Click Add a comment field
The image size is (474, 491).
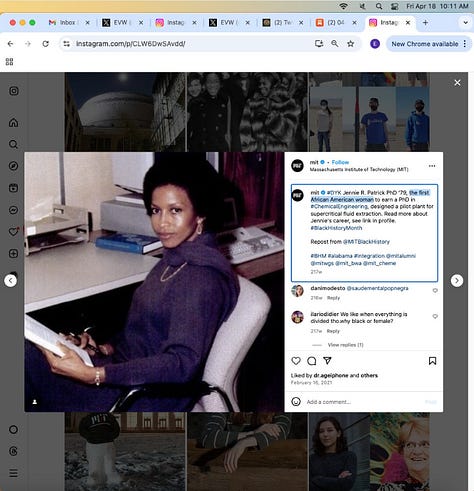point(363,402)
